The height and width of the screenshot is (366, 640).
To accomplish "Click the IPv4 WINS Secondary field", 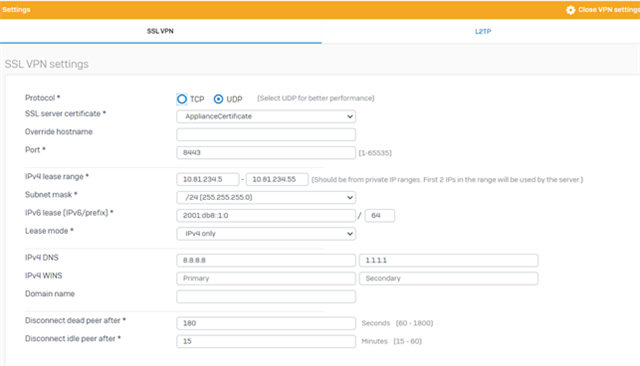I will (x=449, y=278).
